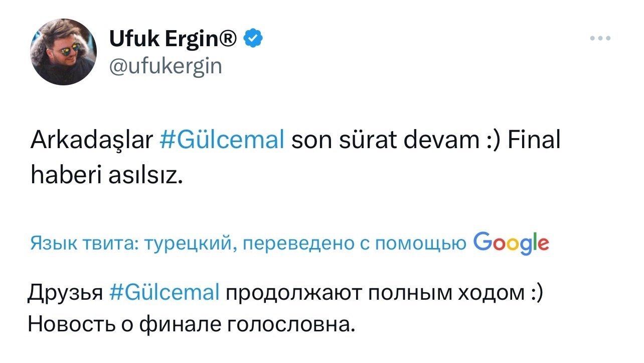The height and width of the screenshot is (363, 644).
Task: Open #Gülcemal hashtag in Russian translation
Action: 164,293
